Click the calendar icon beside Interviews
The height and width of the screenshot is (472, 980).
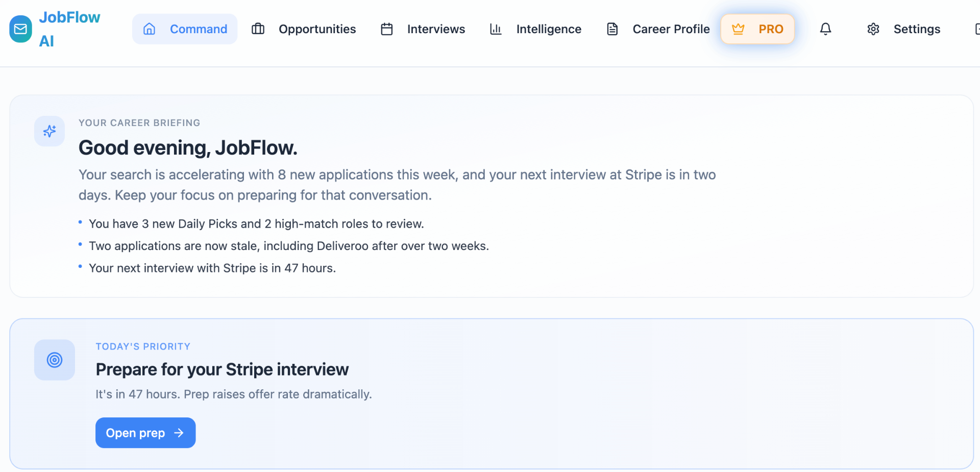coord(387,29)
